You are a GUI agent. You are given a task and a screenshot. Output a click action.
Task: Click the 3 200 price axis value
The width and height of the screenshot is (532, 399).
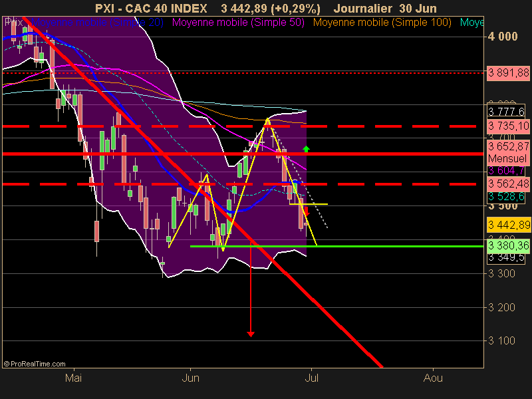pyautogui.click(x=501, y=307)
